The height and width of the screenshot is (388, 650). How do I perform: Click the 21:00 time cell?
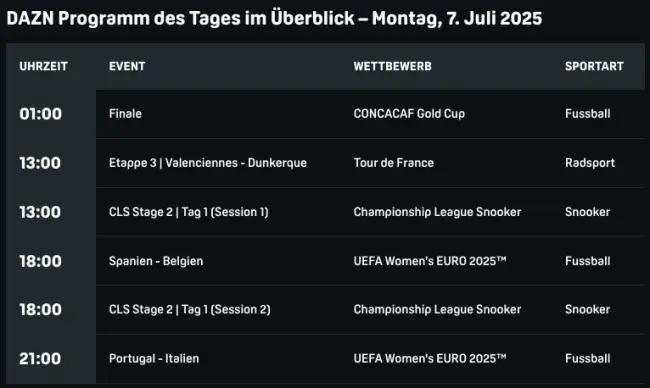[40, 359]
